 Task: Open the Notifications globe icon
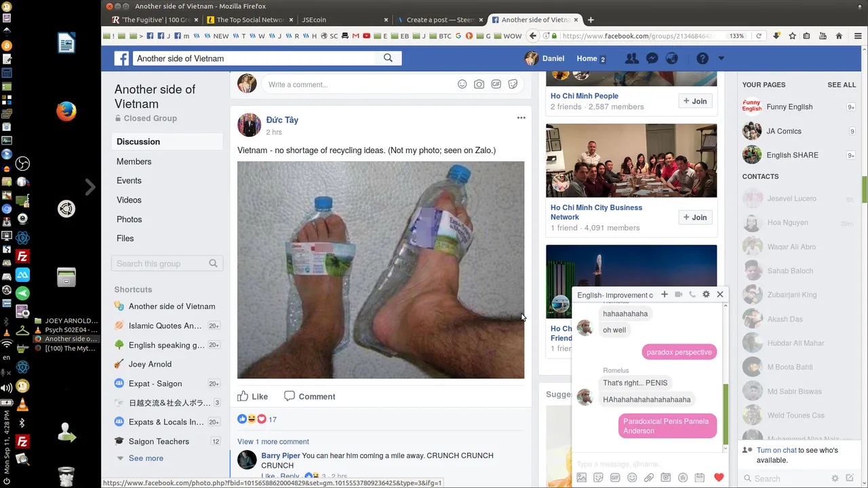click(671, 58)
